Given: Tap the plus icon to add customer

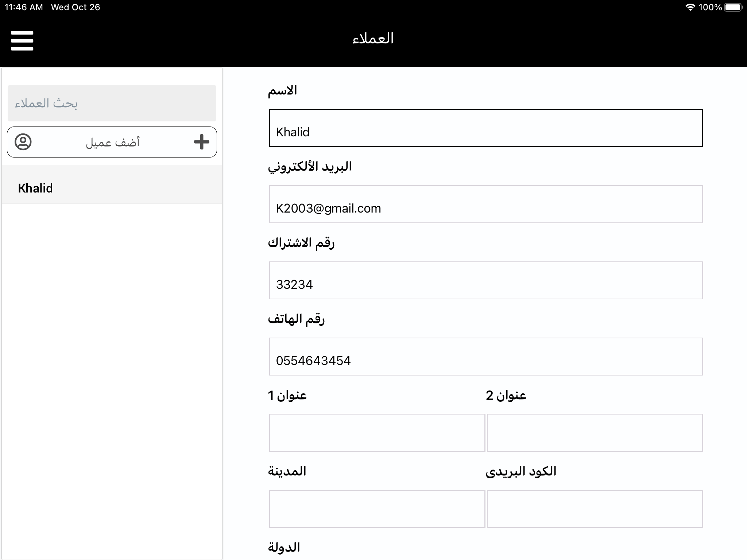Looking at the screenshot, I should [201, 142].
